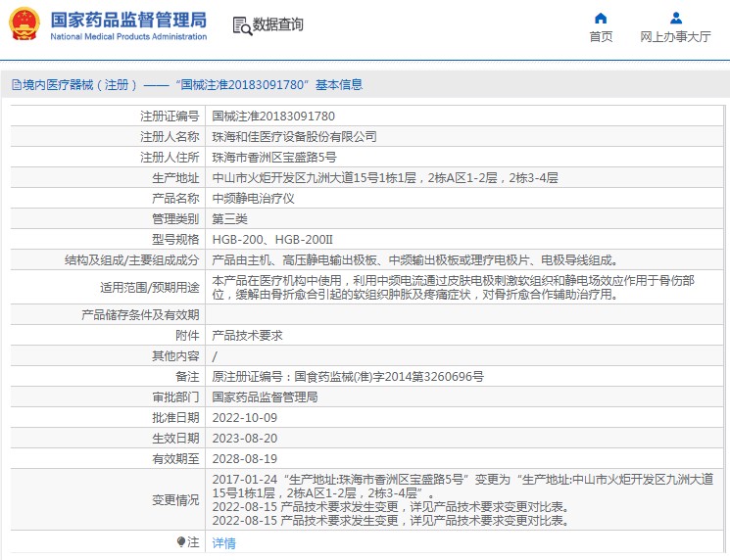This screenshot has width=730, height=560.
Task: Click the 网上办事大厅 label
Action: point(675,37)
